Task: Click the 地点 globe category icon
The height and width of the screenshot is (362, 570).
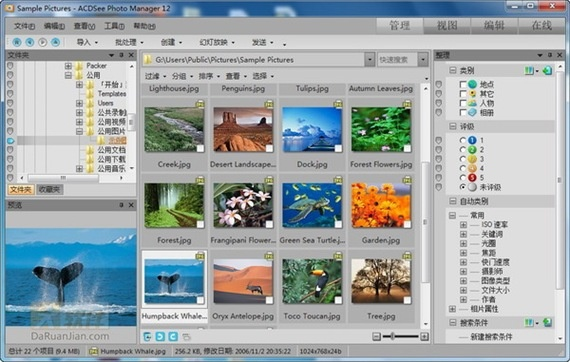Action: click(472, 84)
